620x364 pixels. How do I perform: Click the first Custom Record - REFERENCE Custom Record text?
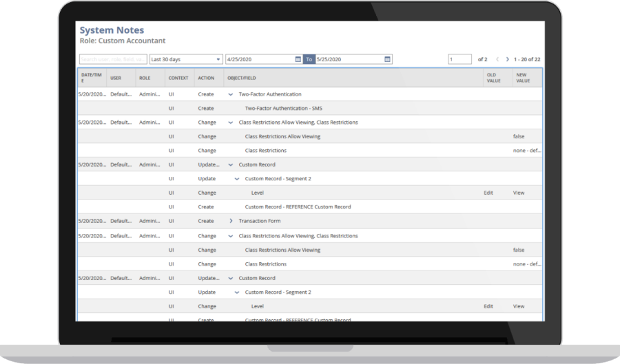pyautogui.click(x=298, y=207)
